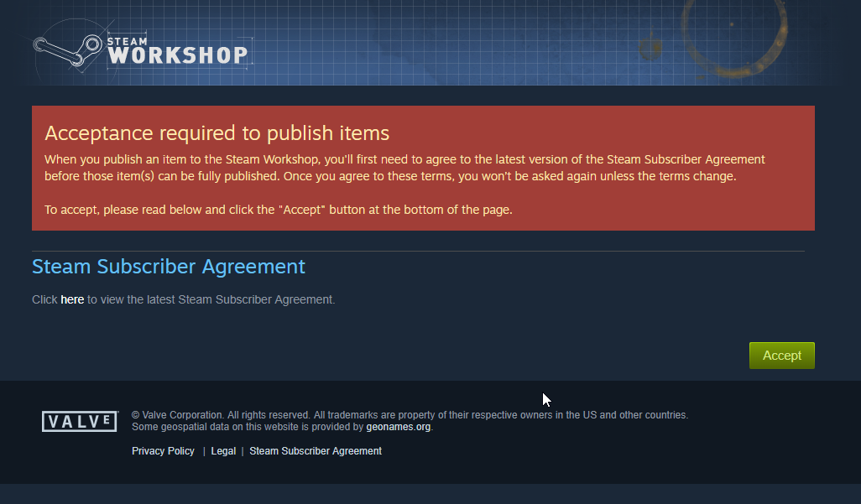The width and height of the screenshot is (861, 504).
Task: Open Steam Subscriber Agreement footer link
Action: (x=316, y=451)
